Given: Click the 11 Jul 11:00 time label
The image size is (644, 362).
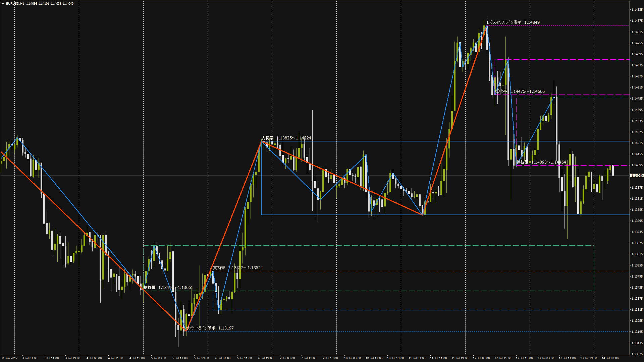Looking at the screenshot, I should (438, 358).
